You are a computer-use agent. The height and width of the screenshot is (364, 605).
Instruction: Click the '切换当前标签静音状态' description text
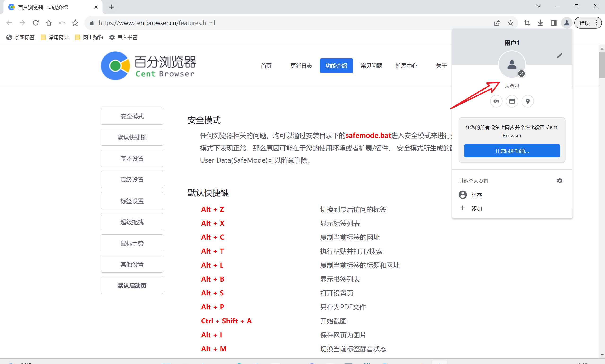coord(353,349)
